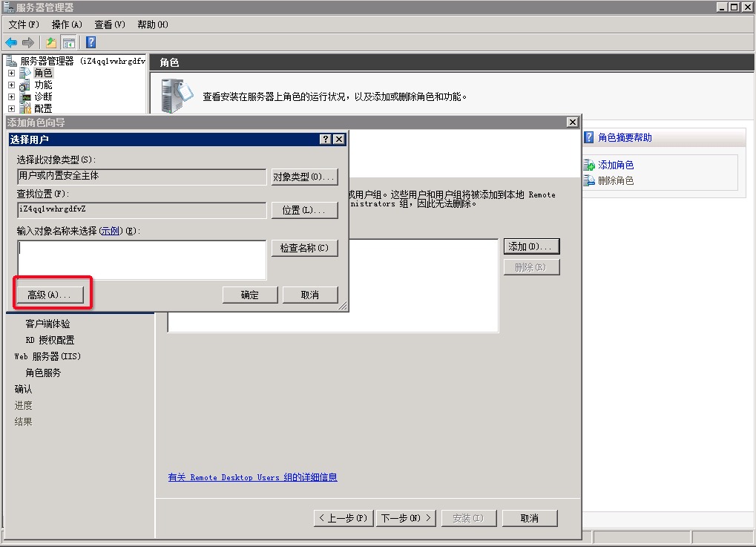The image size is (756, 547).
Task: Click the 功能 tree node icon
Action: [25, 85]
